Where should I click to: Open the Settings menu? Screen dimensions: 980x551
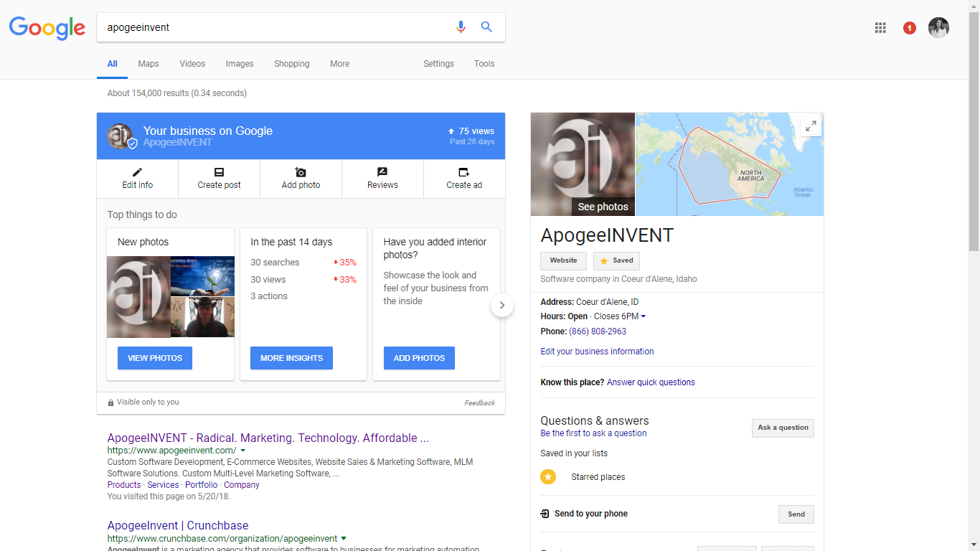(x=438, y=64)
